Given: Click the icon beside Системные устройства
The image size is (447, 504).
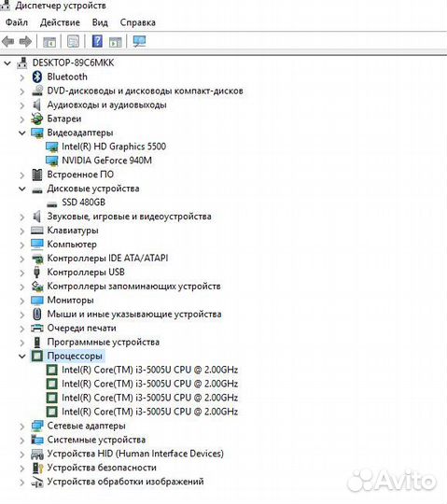Looking at the screenshot, I should (x=37, y=440).
